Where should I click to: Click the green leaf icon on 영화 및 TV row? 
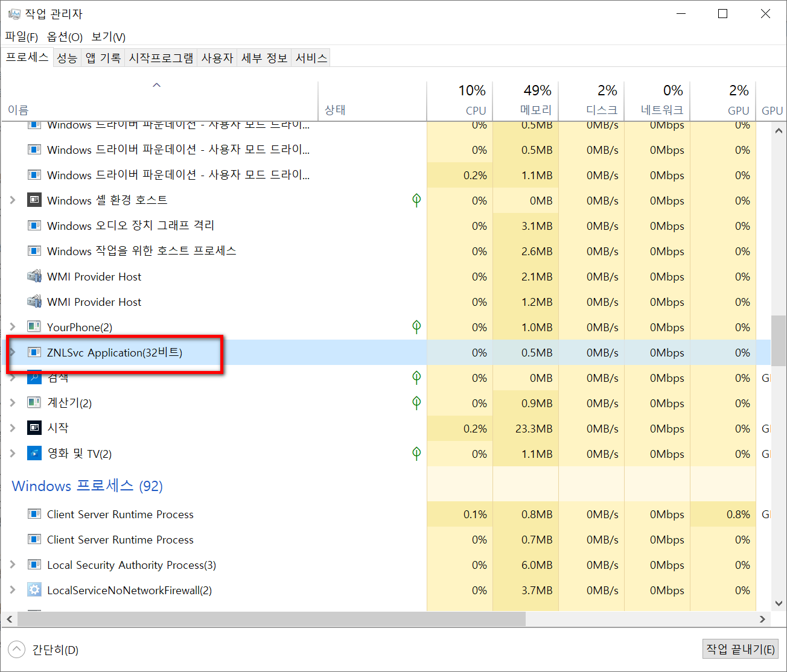pyautogui.click(x=416, y=453)
